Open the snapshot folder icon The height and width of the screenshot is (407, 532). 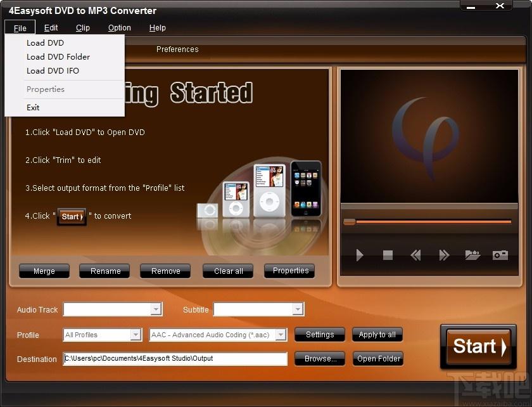[x=472, y=255]
